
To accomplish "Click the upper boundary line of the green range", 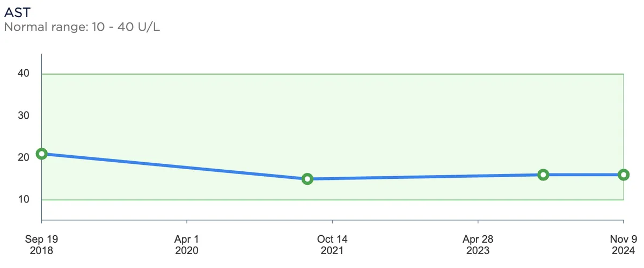I will 333,74.
